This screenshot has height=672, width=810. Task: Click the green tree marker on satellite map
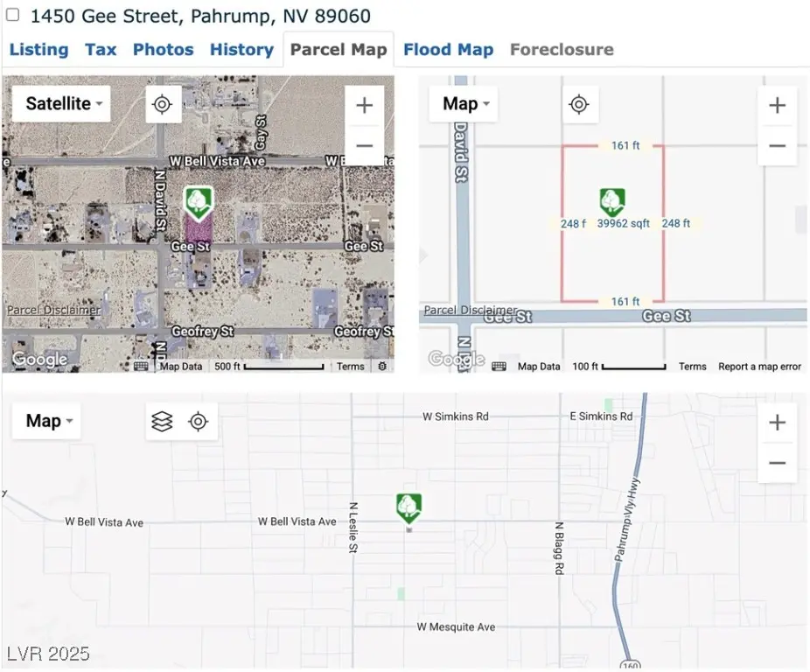pyautogui.click(x=199, y=203)
